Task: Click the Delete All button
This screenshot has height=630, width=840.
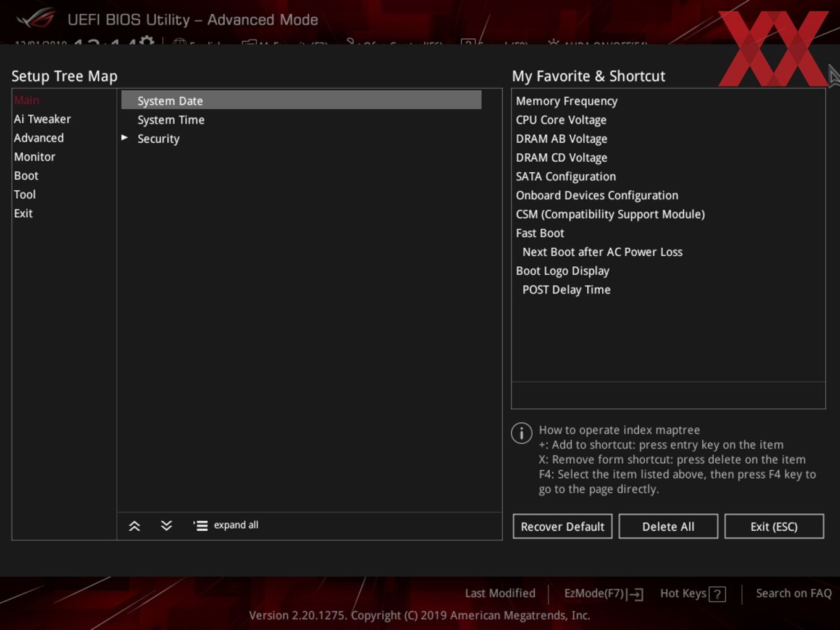Action: 668,526
